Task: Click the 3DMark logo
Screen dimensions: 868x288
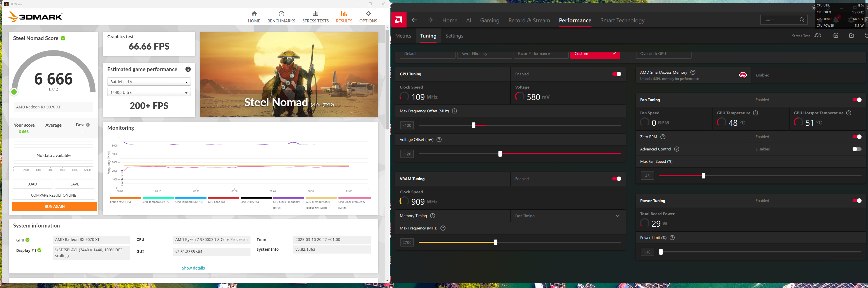Action: (35, 16)
